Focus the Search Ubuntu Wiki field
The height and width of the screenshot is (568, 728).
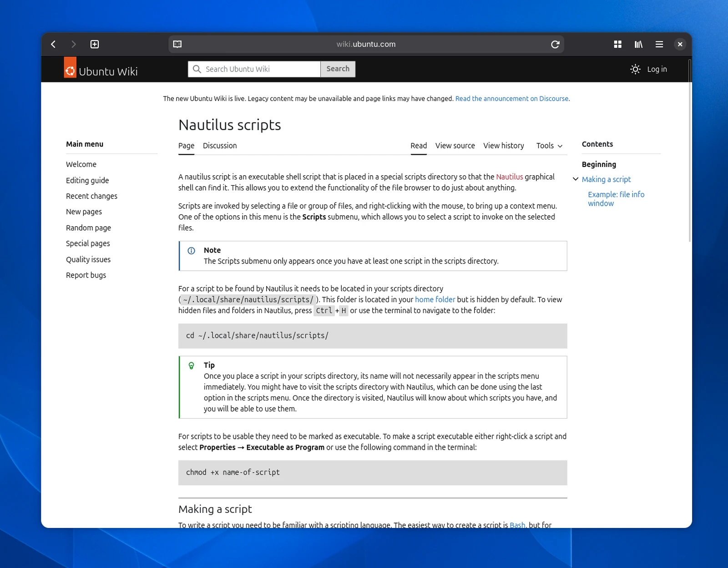pos(254,69)
